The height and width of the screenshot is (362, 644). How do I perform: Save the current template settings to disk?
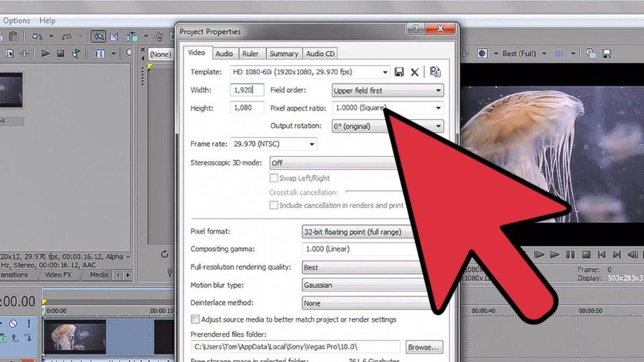coord(399,71)
